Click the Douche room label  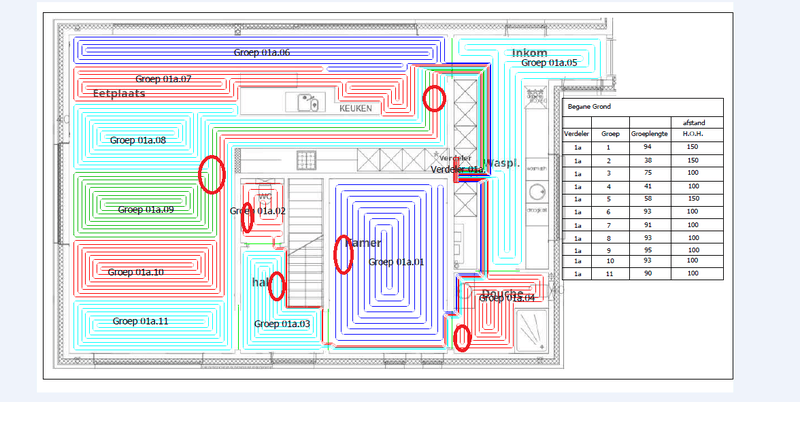(503, 293)
